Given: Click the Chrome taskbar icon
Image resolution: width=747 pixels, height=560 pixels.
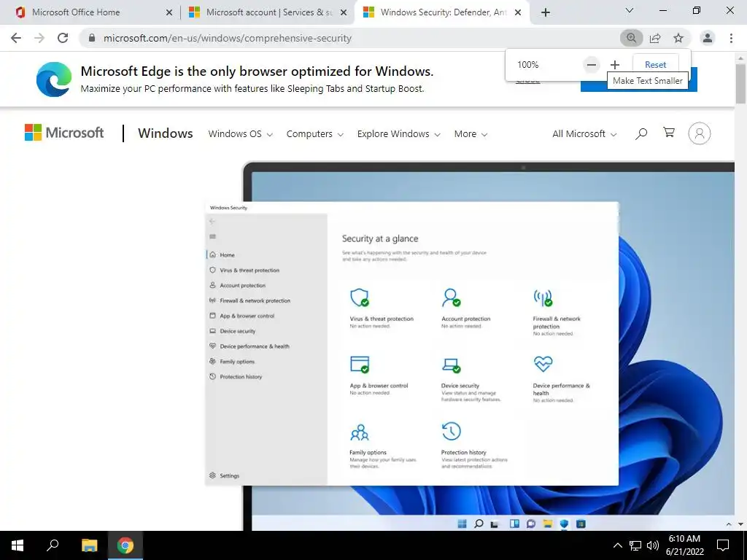Looking at the screenshot, I should [x=125, y=545].
